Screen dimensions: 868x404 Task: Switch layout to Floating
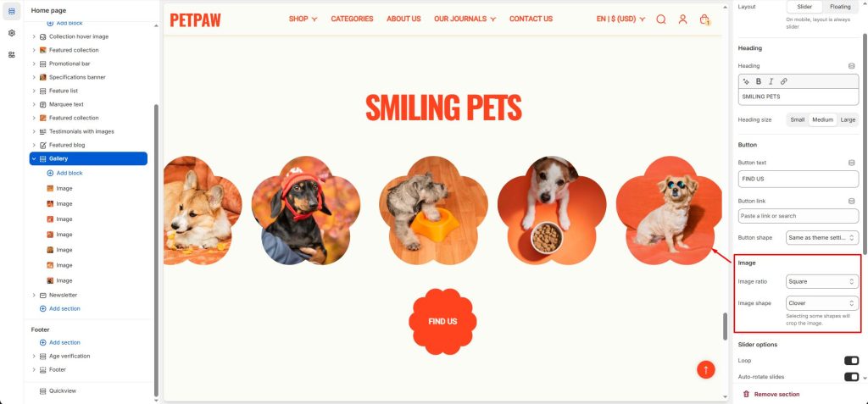(x=840, y=7)
